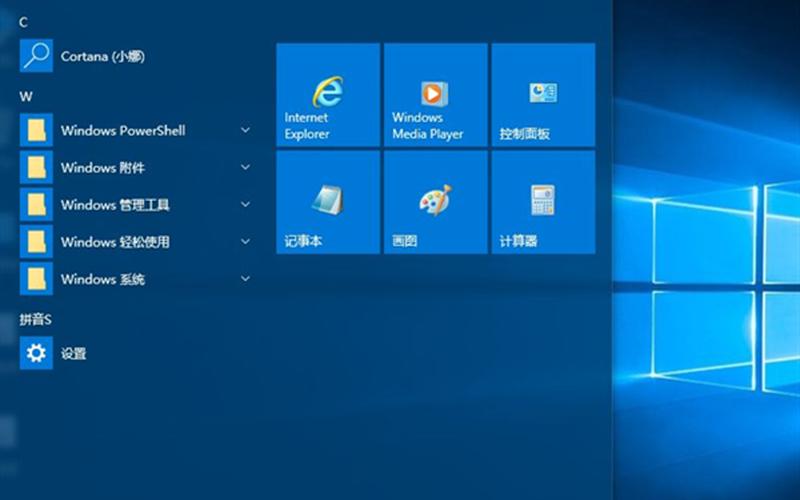Select the Windows 管理工具 label

(x=115, y=205)
